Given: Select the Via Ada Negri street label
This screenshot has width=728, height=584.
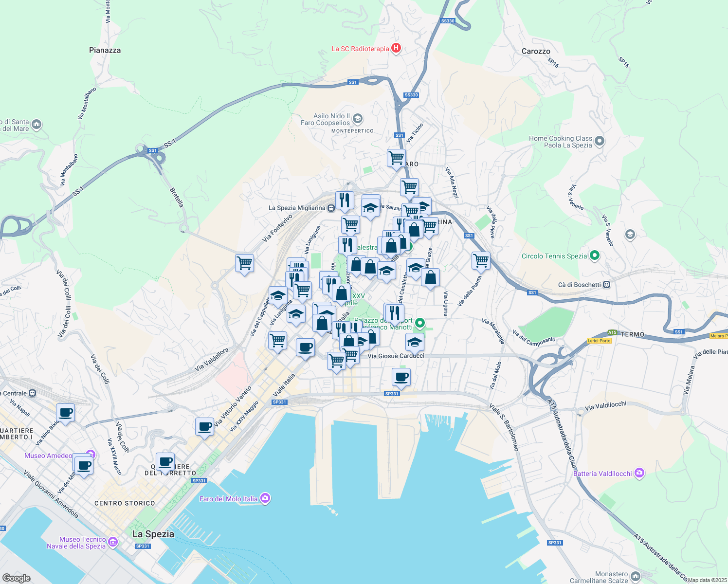Looking at the screenshot, I should click(x=452, y=182).
